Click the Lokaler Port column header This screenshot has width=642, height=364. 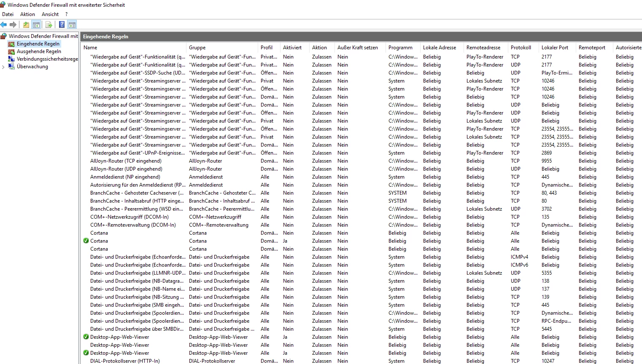tap(555, 48)
